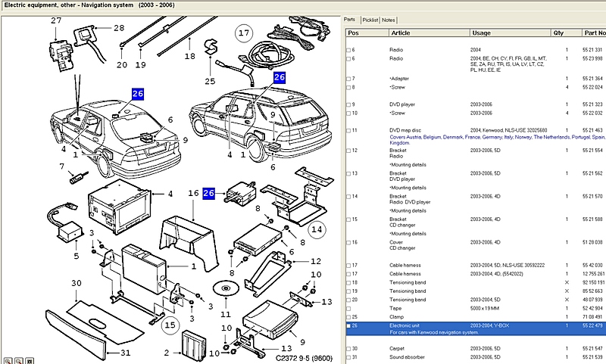Toggle checkbox for position 30 Carpet
606x364 pixels.
tap(348, 348)
